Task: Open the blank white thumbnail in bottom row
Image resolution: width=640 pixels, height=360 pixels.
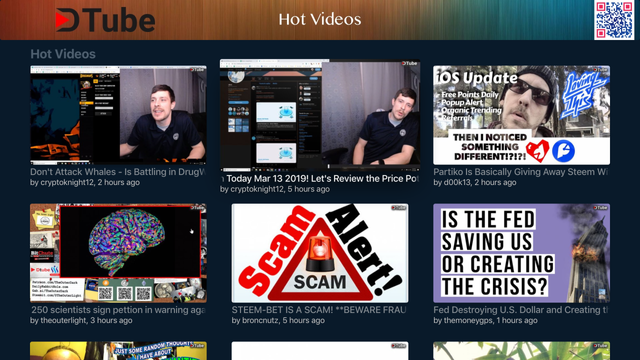Action: (320, 351)
